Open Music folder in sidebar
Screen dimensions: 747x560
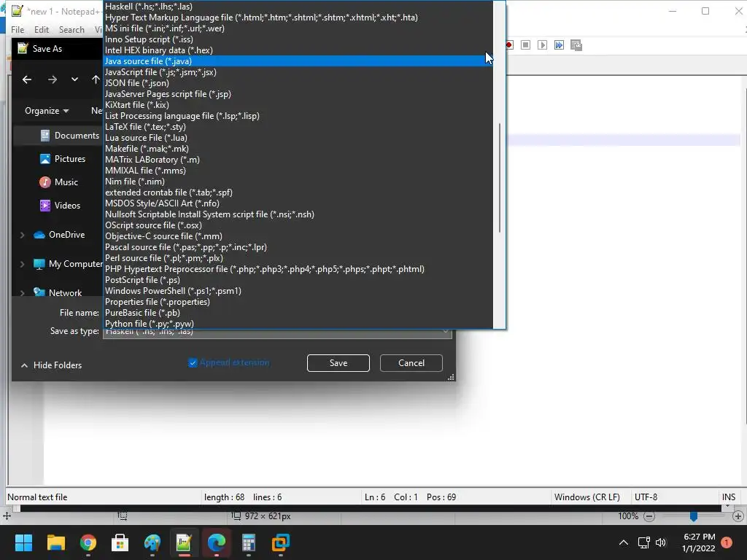(58, 182)
